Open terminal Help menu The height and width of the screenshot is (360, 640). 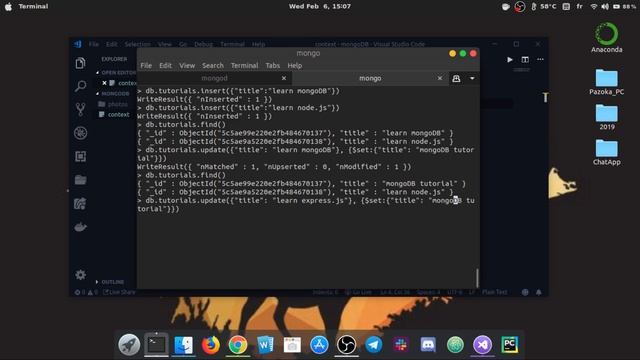[295, 65]
